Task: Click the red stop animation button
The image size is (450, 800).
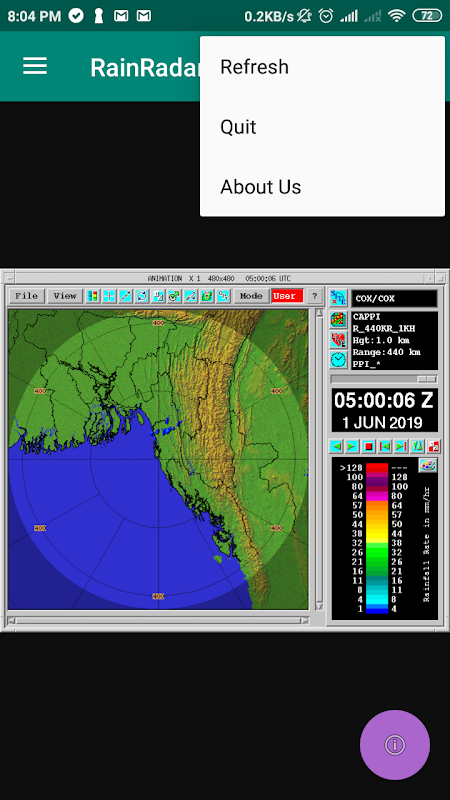Action: [368, 446]
